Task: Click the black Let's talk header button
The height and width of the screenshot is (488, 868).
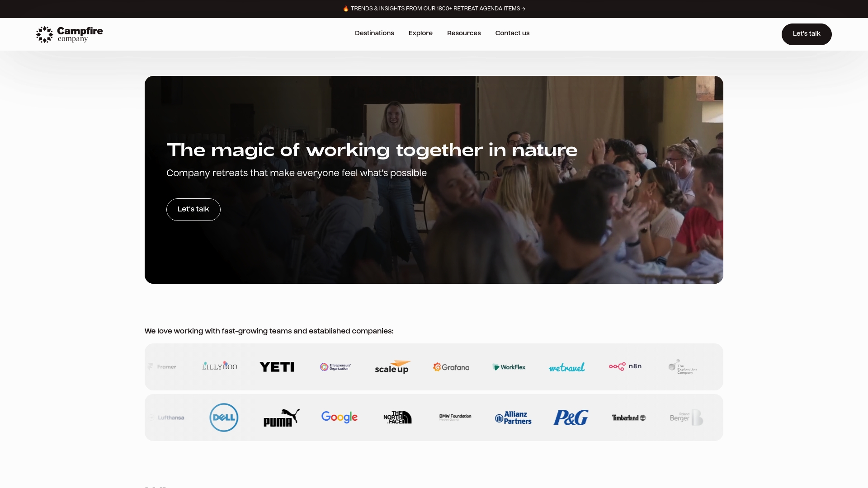Action: pos(807,34)
